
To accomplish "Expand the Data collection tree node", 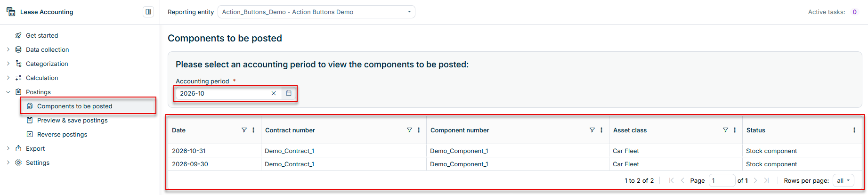I will coord(8,49).
